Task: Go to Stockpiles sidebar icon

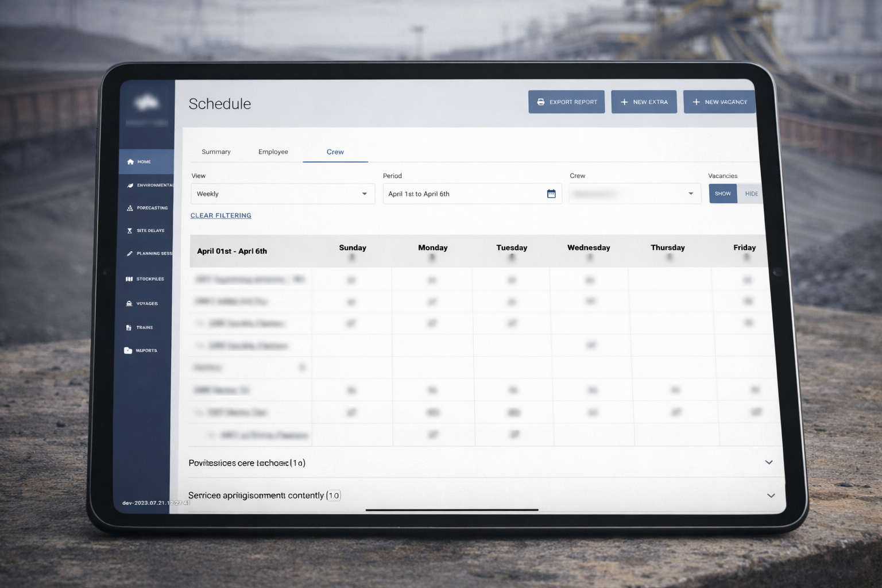Action: [x=129, y=279]
